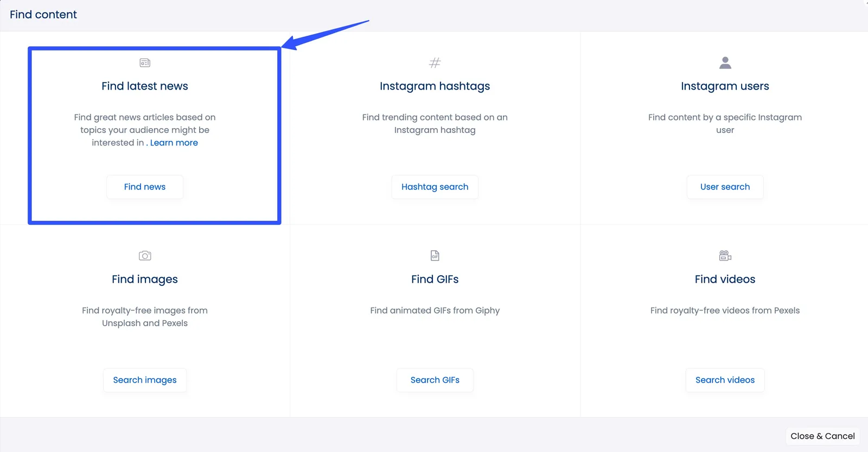
Task: Click the camera icon above Find images
Action: click(144, 255)
